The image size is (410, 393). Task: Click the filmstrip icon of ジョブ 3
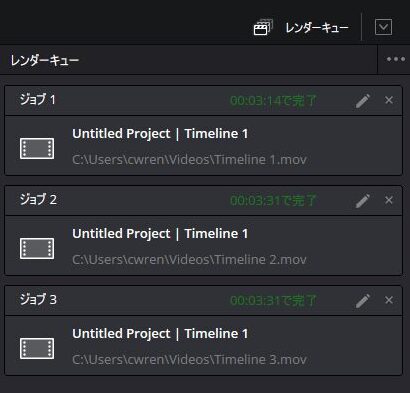[37, 348]
